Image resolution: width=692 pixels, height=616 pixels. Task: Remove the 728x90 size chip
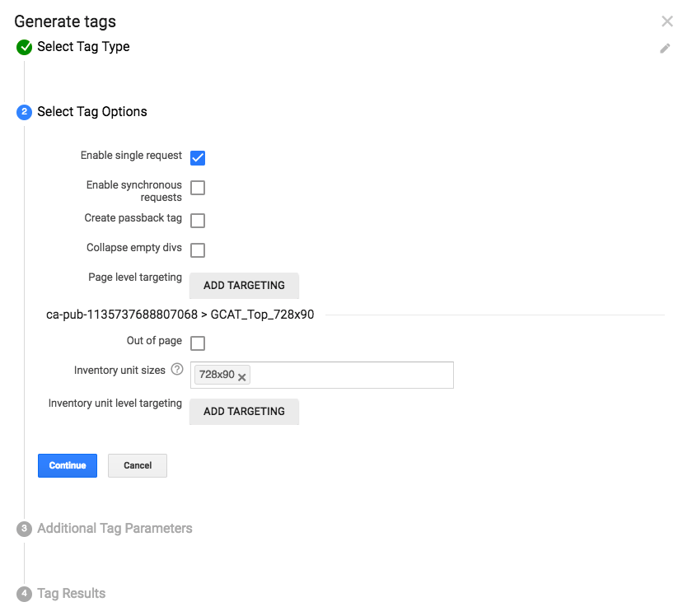coord(242,377)
